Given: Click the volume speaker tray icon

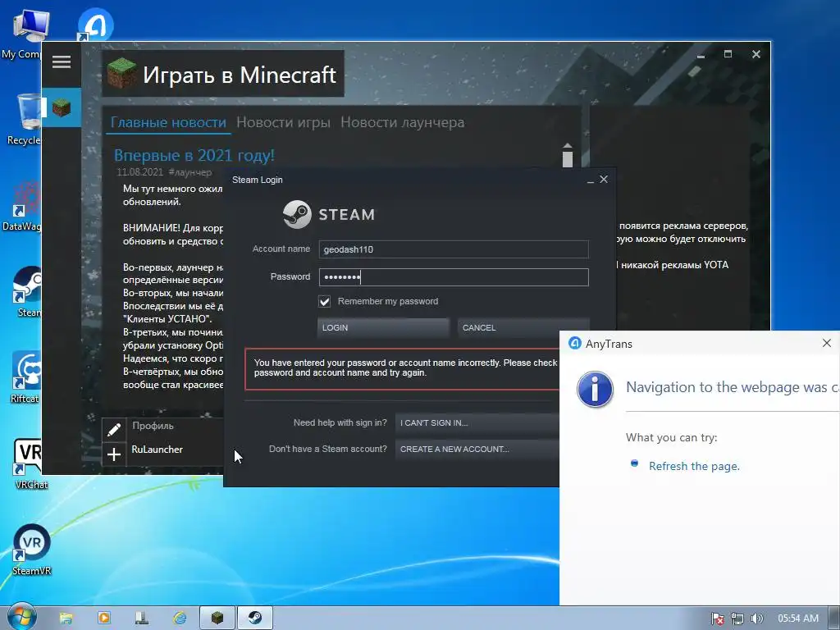Looking at the screenshot, I should 757,619.
